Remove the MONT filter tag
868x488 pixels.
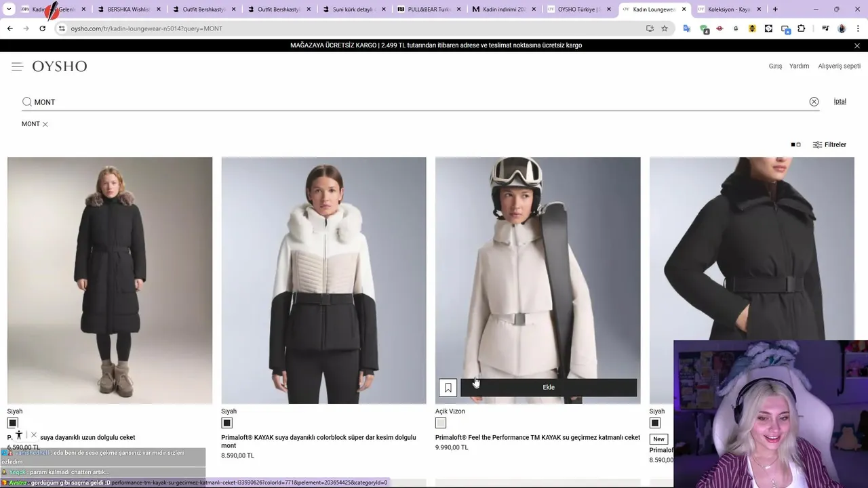tap(45, 124)
